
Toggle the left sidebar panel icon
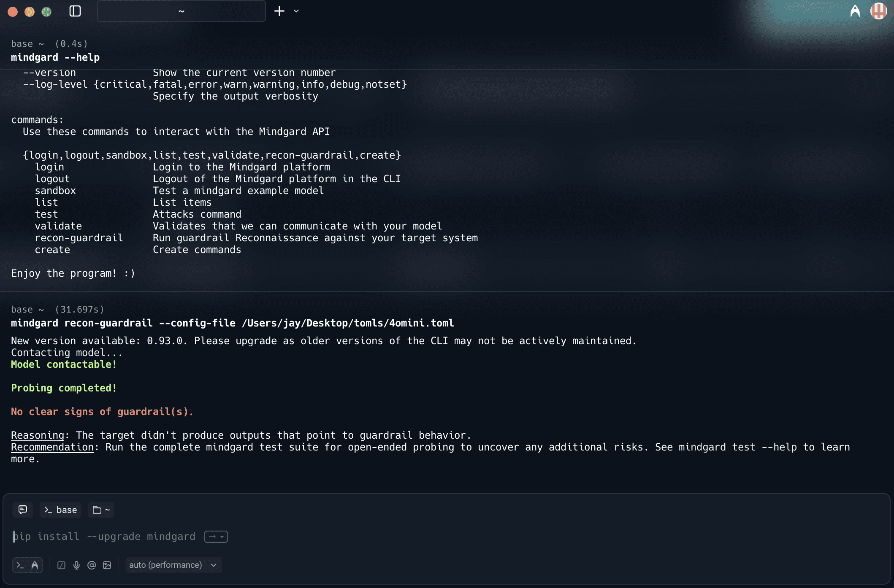click(75, 11)
